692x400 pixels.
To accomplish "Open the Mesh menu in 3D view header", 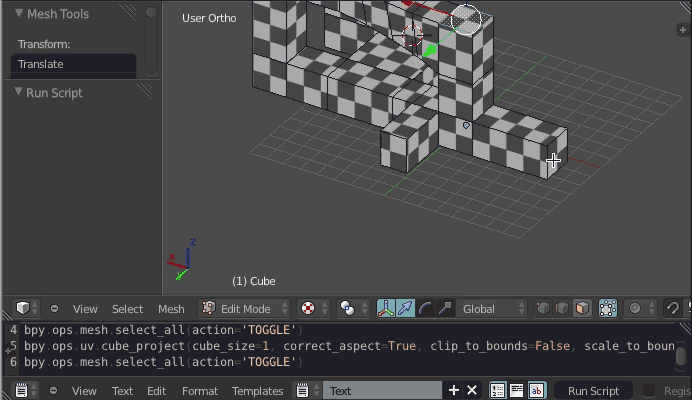I will 171,309.
